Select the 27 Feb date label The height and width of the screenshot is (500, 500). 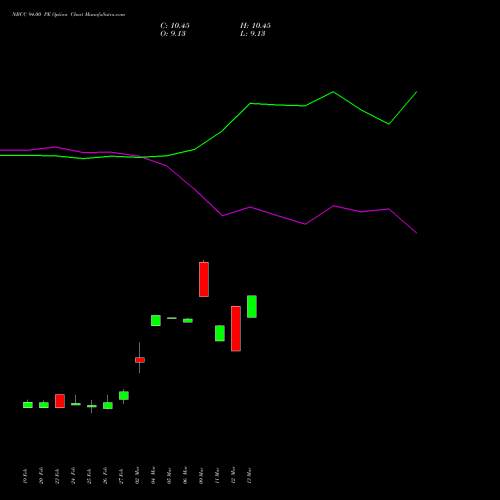pyautogui.click(x=121, y=476)
